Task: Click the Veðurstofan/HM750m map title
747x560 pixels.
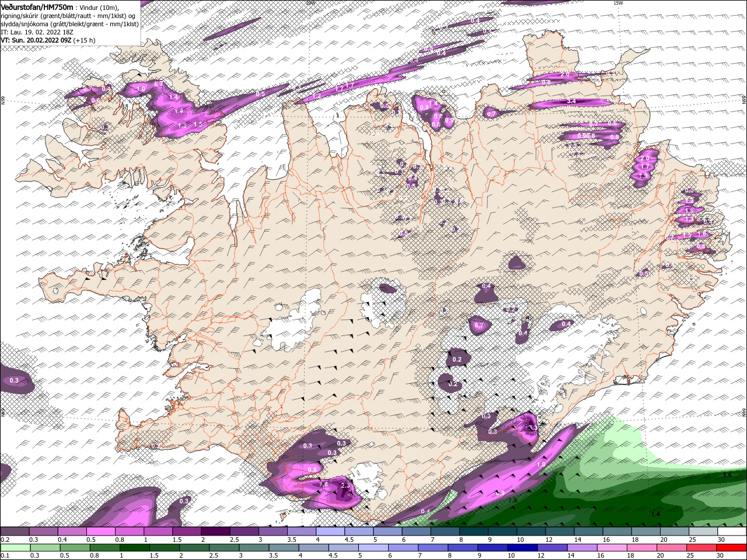Action: click(x=37, y=7)
